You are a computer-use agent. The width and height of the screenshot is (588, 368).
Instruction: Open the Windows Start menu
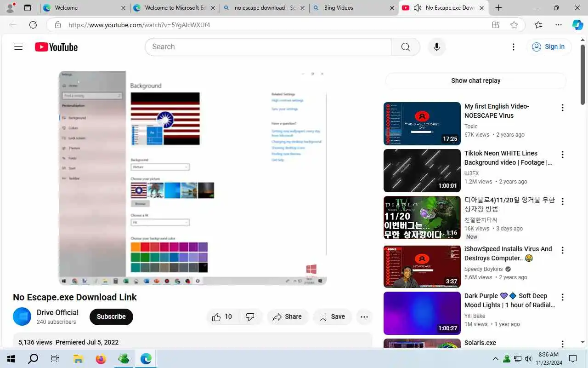coord(11,359)
